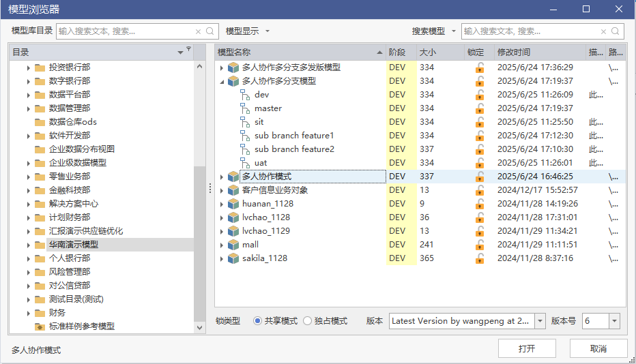Select the 企业级数据模型 directory
Image resolution: width=636 pixels, height=364 pixels.
click(x=78, y=163)
